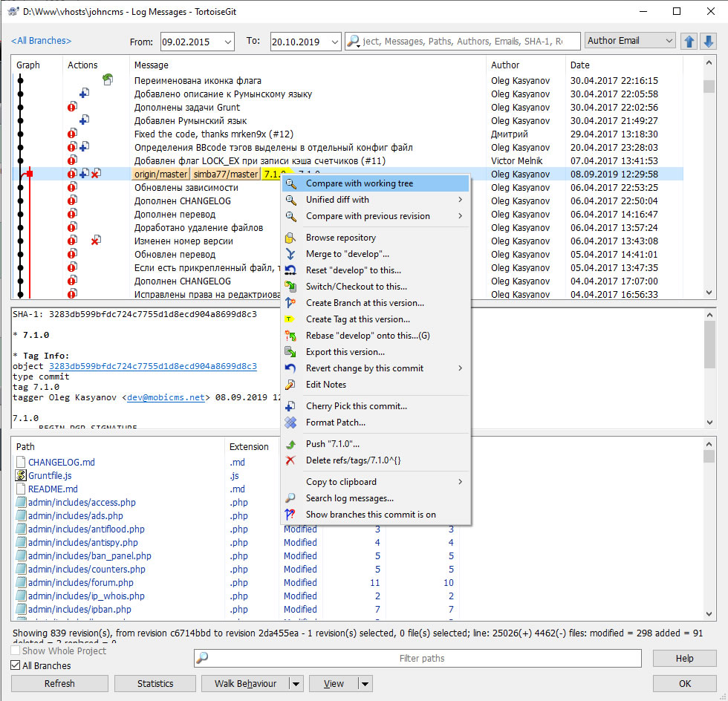Click the Cherry Pick this commit icon
This screenshot has height=701, width=728.
[x=291, y=406]
